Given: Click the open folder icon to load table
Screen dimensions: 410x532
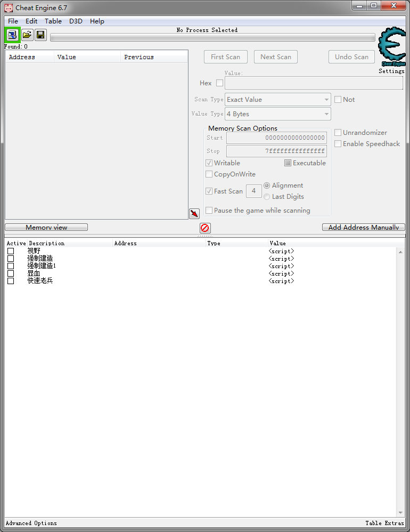Looking at the screenshot, I should [x=27, y=35].
